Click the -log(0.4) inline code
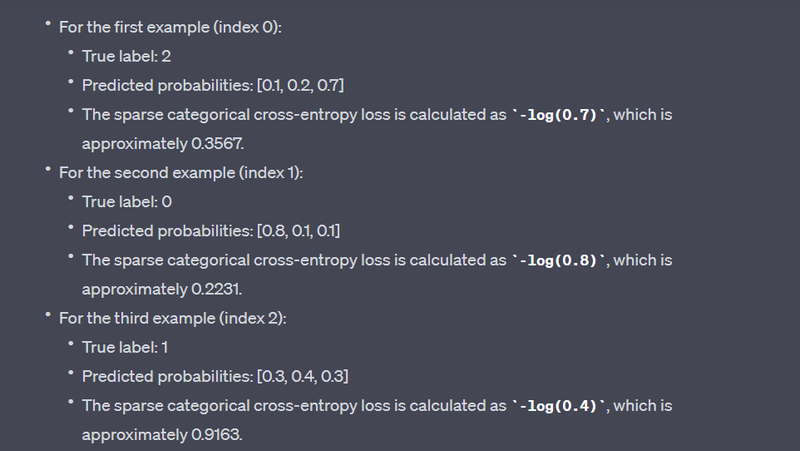Image resolution: width=800 pixels, height=451 pixels. click(560, 406)
